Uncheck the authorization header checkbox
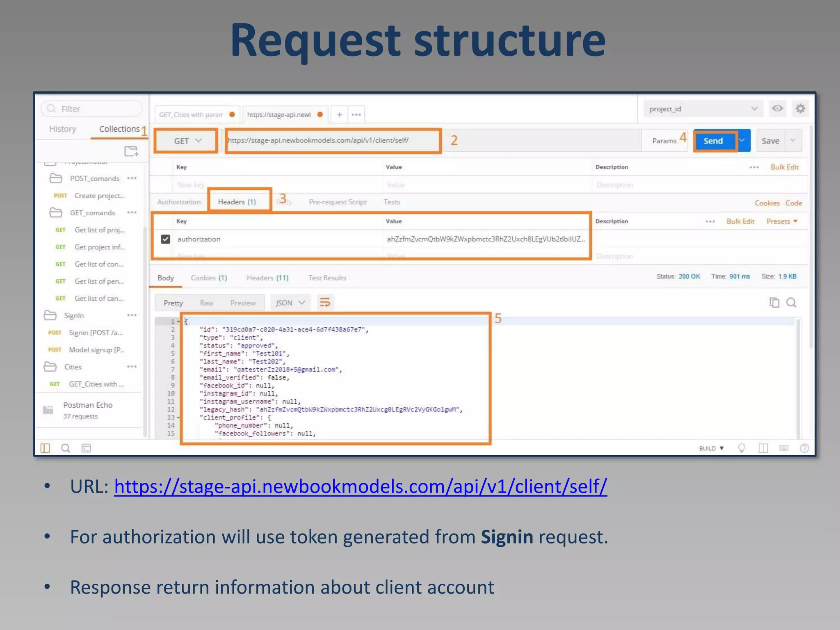Screen dimensions: 840x630 pos(165,239)
